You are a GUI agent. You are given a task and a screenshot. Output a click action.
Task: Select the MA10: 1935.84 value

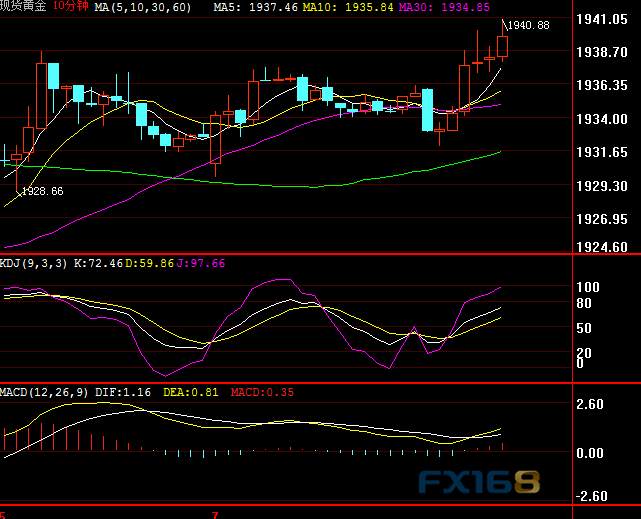[348, 7]
